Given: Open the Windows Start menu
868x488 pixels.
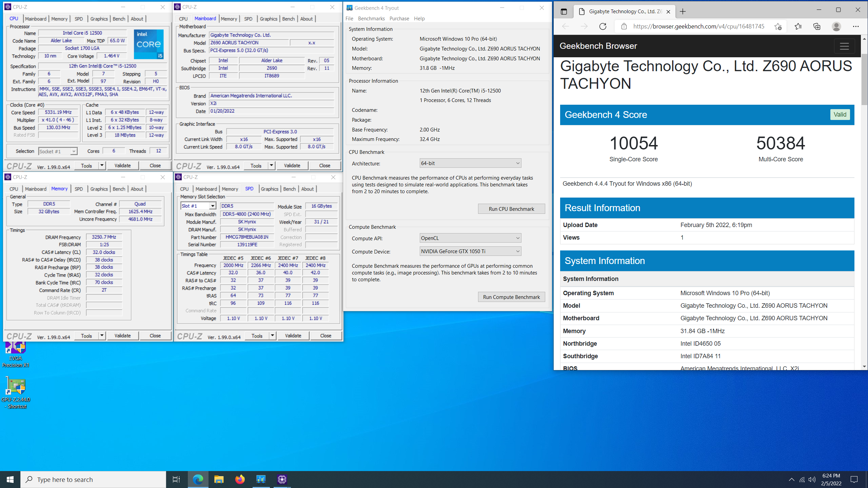Looking at the screenshot, I should click(10, 479).
